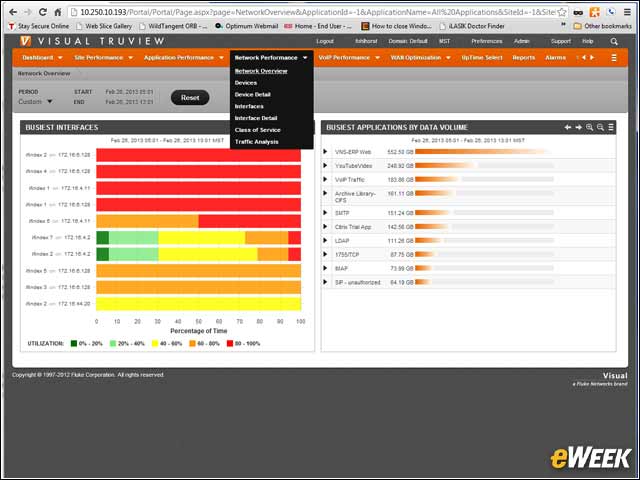The image size is (640, 480).
Task: Go to previous period with left arrow icon
Action: [x=568, y=127]
